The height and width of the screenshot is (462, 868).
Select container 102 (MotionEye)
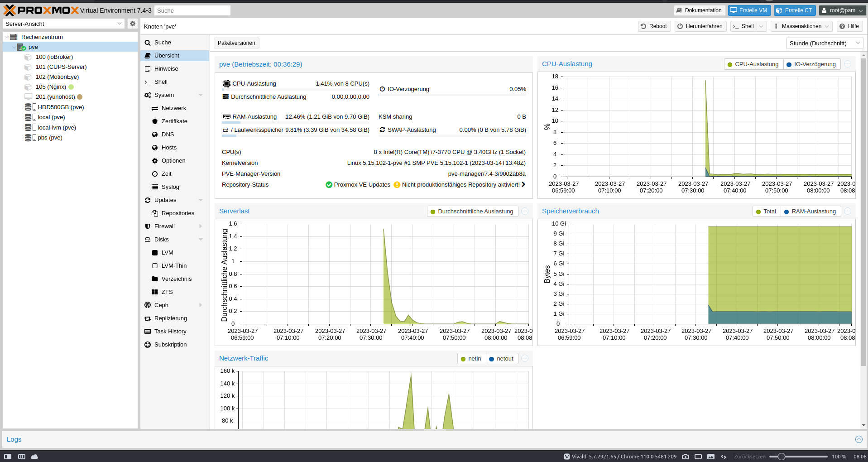[x=57, y=77]
